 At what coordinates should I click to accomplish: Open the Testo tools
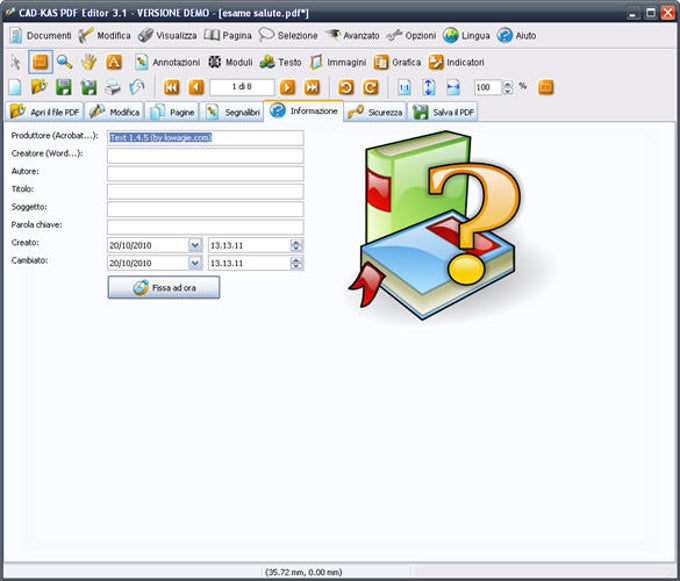click(x=280, y=62)
